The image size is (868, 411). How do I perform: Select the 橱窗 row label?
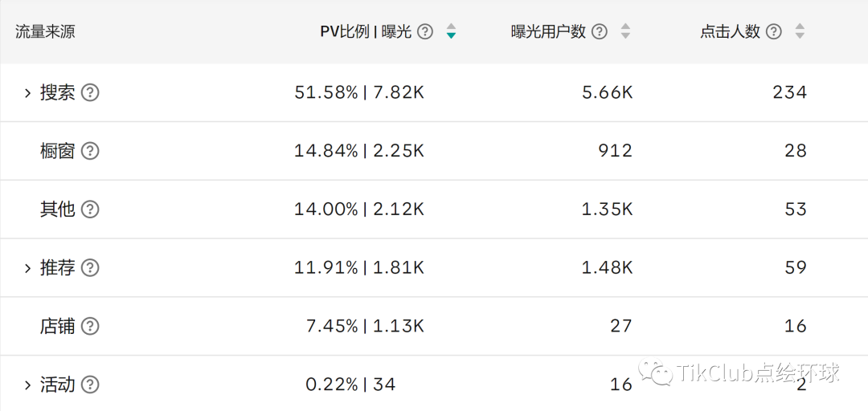[x=57, y=151]
